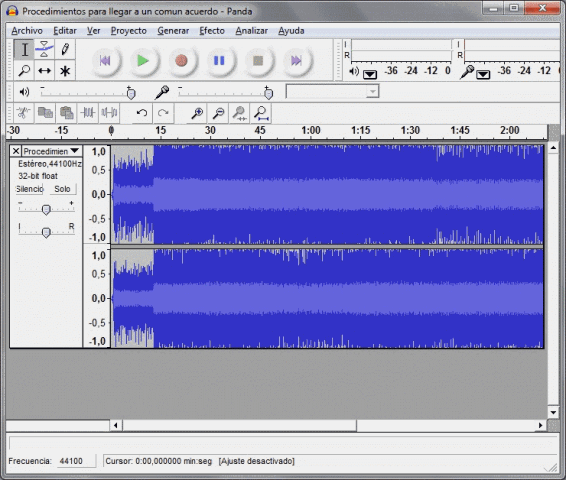The height and width of the screenshot is (480, 566).
Task: Zoom in on the waveform
Action: tap(197, 113)
